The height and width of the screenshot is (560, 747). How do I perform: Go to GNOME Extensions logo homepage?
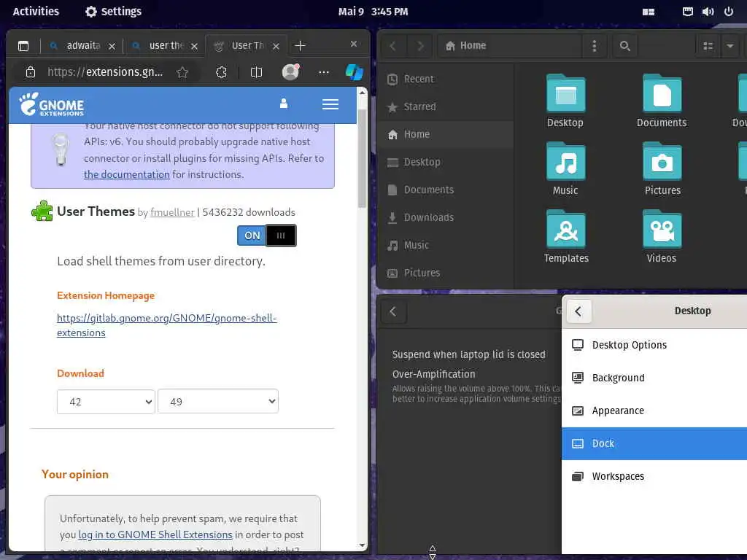coord(52,104)
